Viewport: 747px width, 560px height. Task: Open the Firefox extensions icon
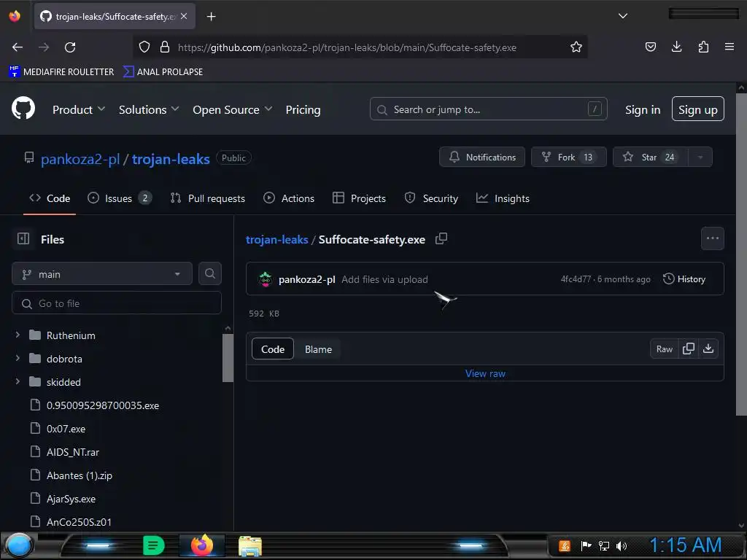[x=703, y=47]
